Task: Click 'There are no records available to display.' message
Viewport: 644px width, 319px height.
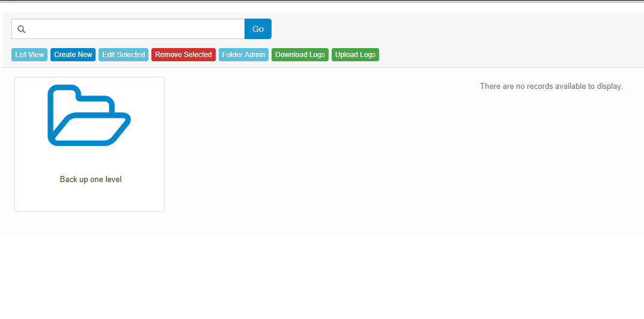Action: [x=551, y=87]
